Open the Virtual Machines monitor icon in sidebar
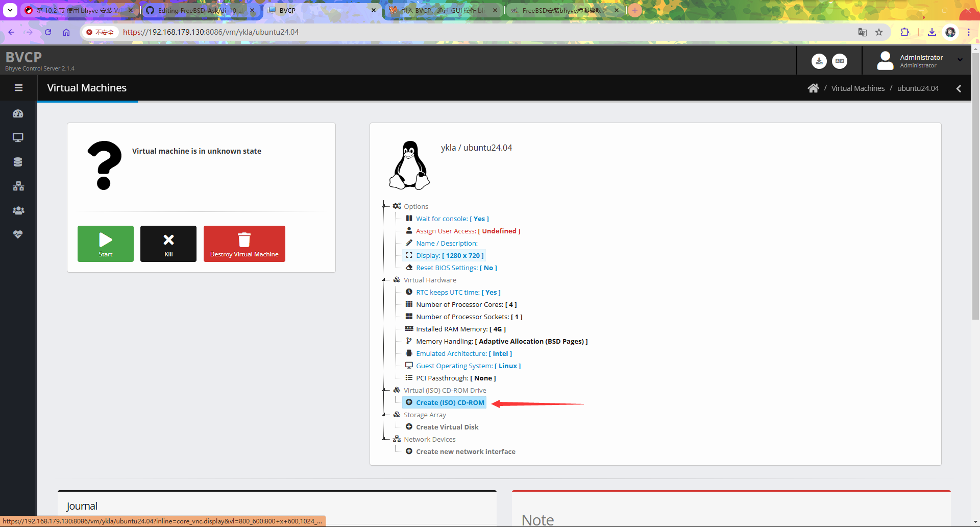 pyautogui.click(x=18, y=138)
